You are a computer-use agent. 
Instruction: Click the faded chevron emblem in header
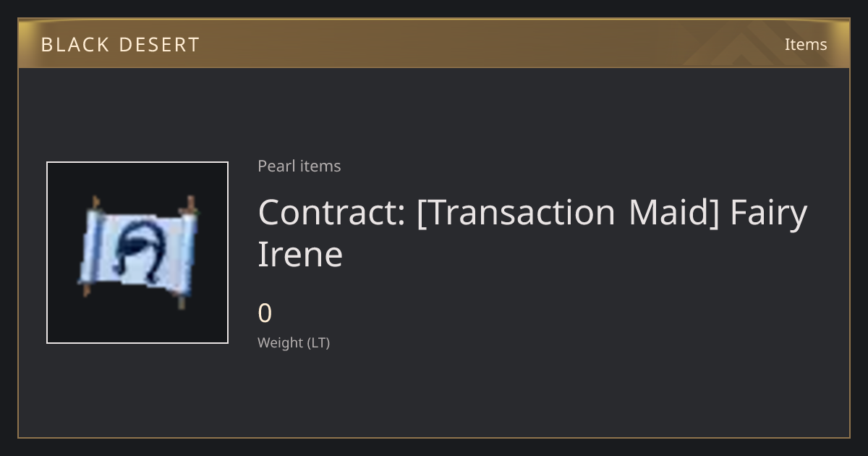tap(752, 43)
